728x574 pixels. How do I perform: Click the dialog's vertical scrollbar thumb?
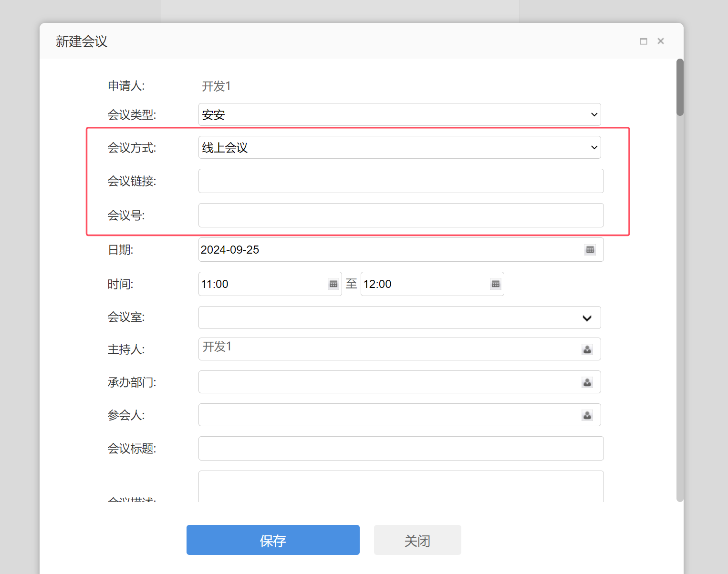click(x=680, y=87)
